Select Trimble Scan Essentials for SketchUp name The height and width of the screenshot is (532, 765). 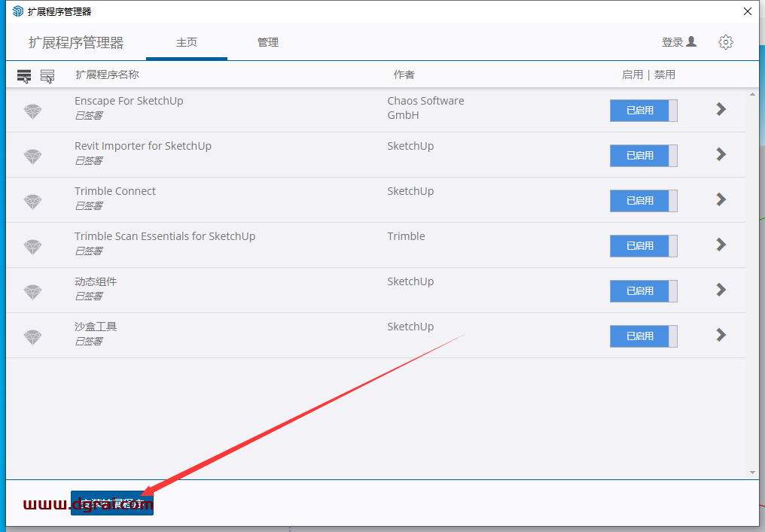click(x=165, y=236)
